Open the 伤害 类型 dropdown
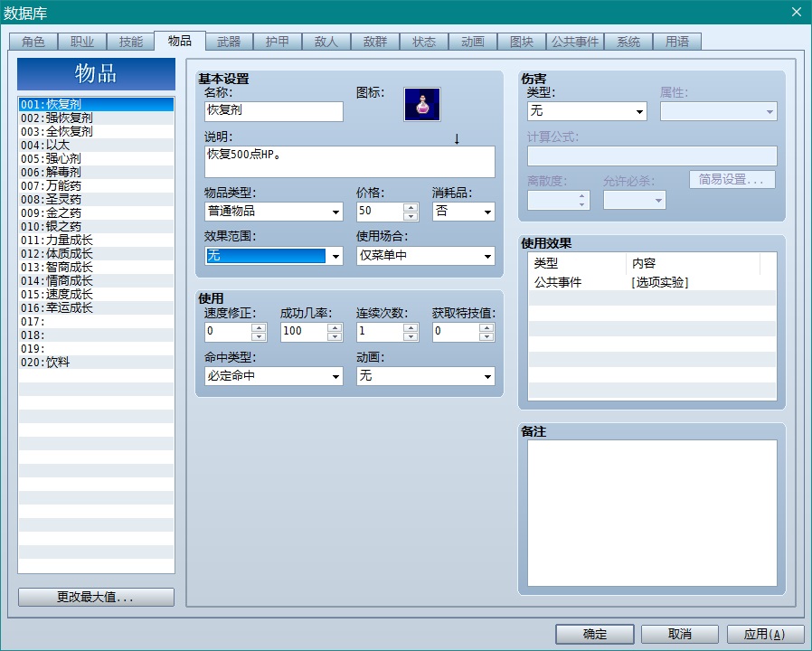 tap(587, 111)
